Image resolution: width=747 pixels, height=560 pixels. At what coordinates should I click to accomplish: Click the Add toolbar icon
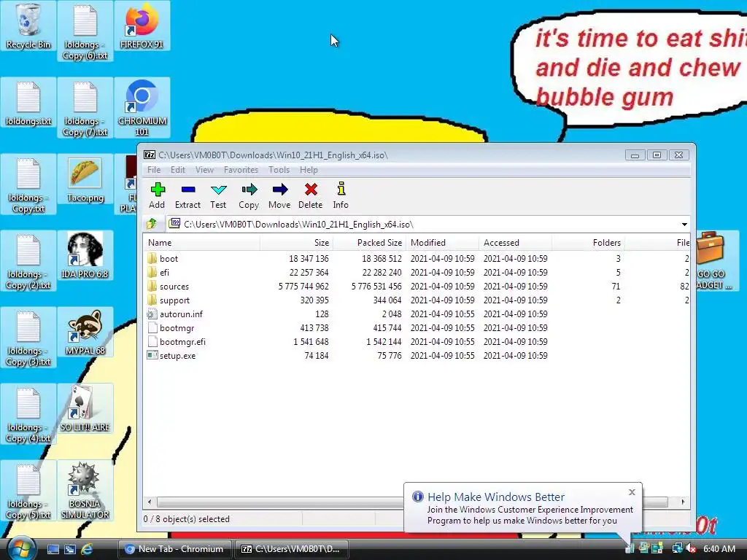point(158,190)
